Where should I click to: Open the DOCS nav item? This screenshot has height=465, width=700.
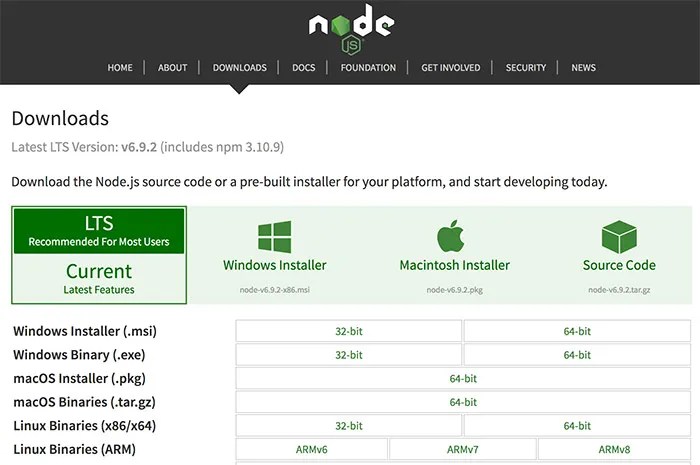click(x=304, y=68)
